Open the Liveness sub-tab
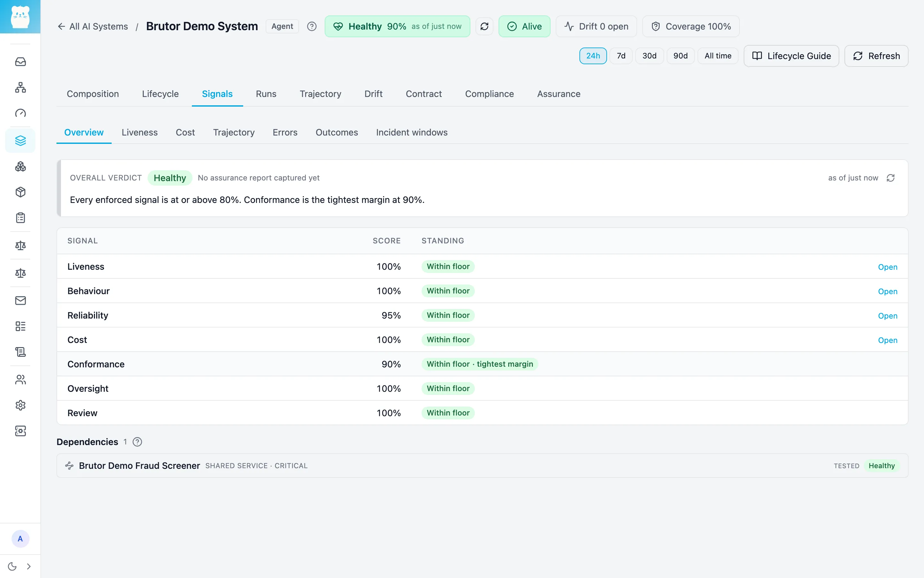The width and height of the screenshot is (924, 578). [139, 132]
